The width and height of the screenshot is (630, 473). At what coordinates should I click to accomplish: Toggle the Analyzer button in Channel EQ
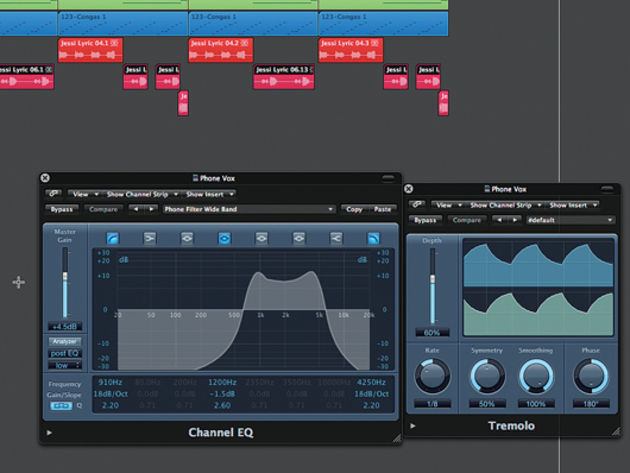tap(65, 342)
